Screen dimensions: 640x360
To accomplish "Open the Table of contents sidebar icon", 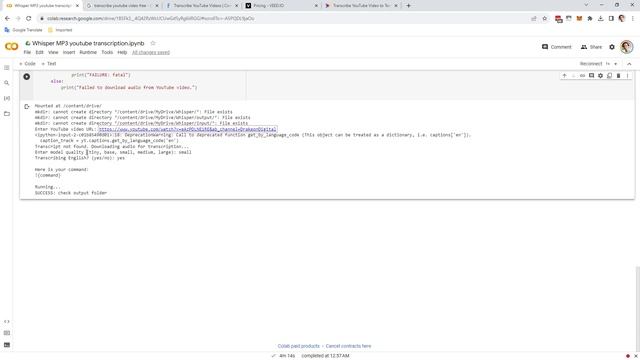I will coord(7,68).
